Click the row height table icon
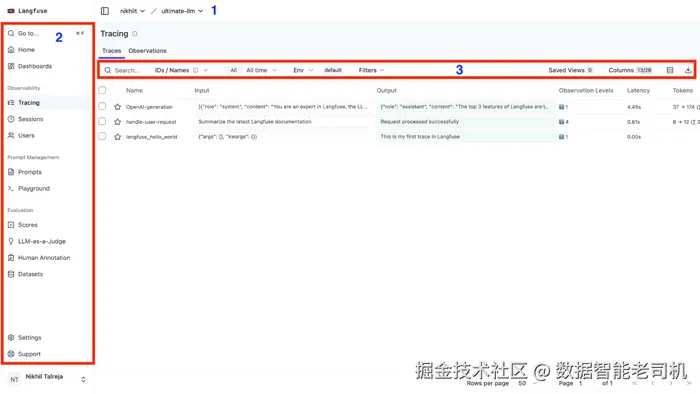The image size is (700, 394). click(x=670, y=70)
